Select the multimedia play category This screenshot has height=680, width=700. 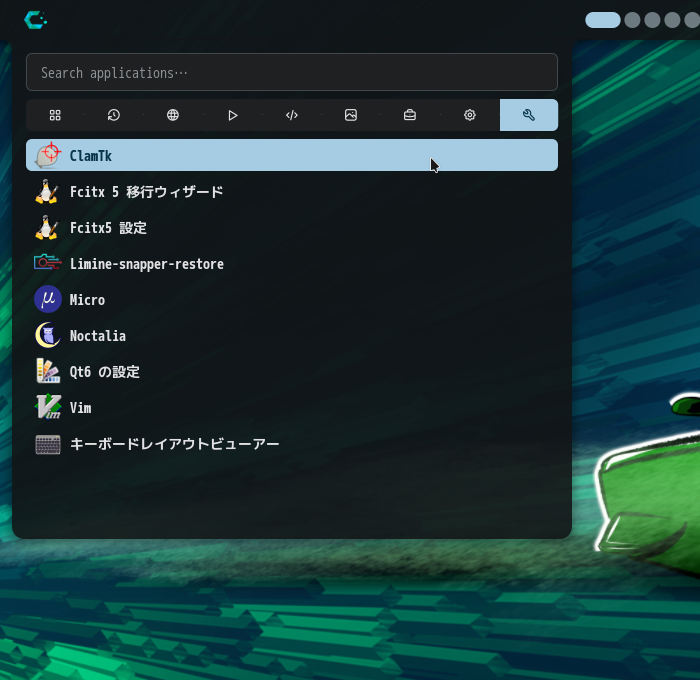[232, 115]
